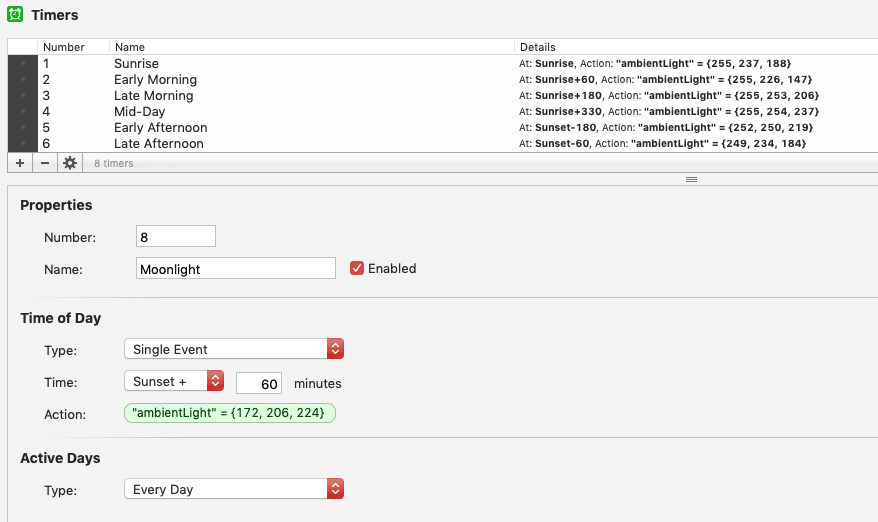Click status dot of Mid-Day timer row
This screenshot has height=522, width=878.
(23, 112)
